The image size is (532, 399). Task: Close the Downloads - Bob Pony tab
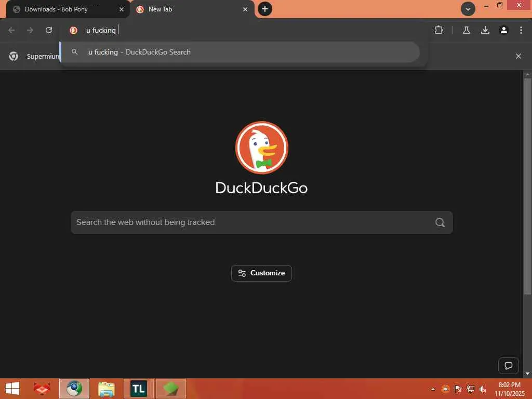(x=122, y=9)
